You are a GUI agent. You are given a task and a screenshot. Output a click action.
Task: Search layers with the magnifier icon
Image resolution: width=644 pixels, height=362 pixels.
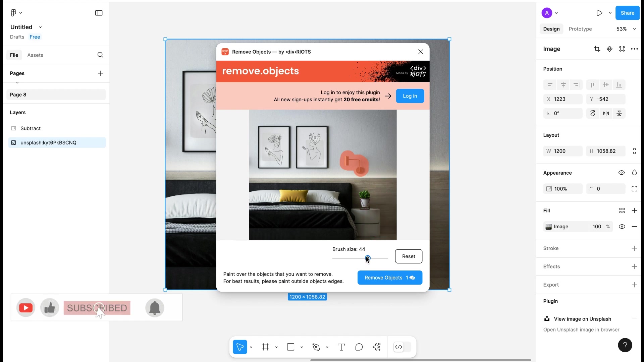(x=100, y=55)
